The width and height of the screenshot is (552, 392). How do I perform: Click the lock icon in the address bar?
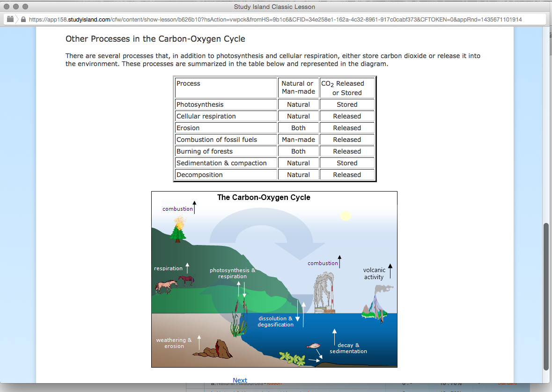point(22,19)
